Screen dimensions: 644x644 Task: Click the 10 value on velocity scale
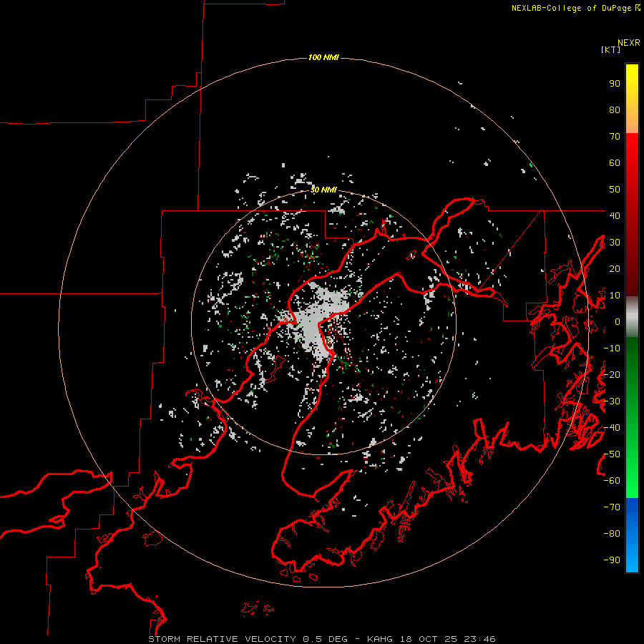coord(615,296)
